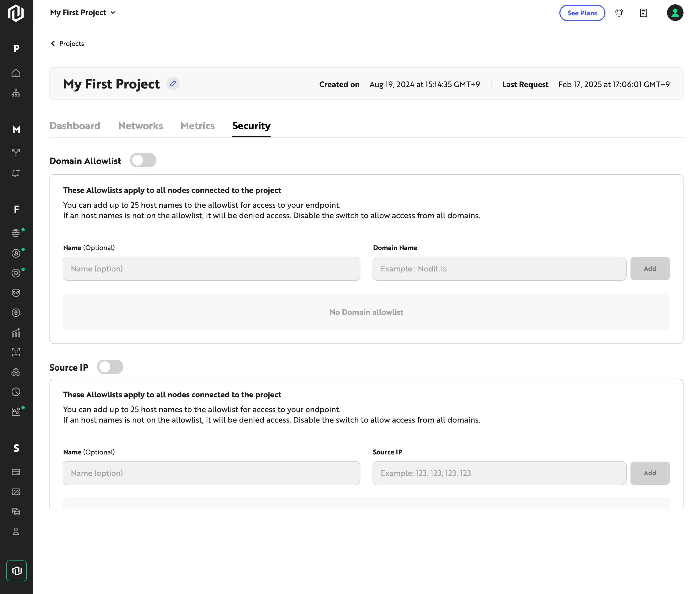Open the Bitcoin icon in sidebar

16,253
